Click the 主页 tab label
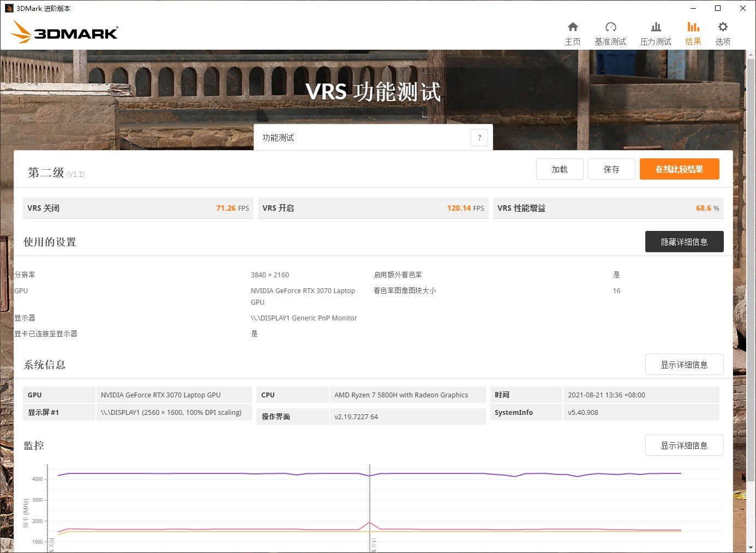The height and width of the screenshot is (553, 756). pyautogui.click(x=573, y=41)
